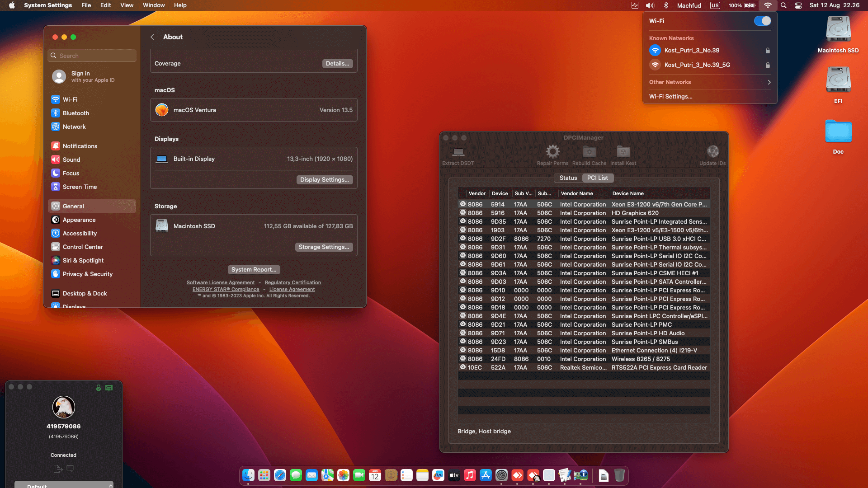The image size is (868, 488).
Task: Sort PCI list by Vendor Name column
Action: pyautogui.click(x=584, y=193)
